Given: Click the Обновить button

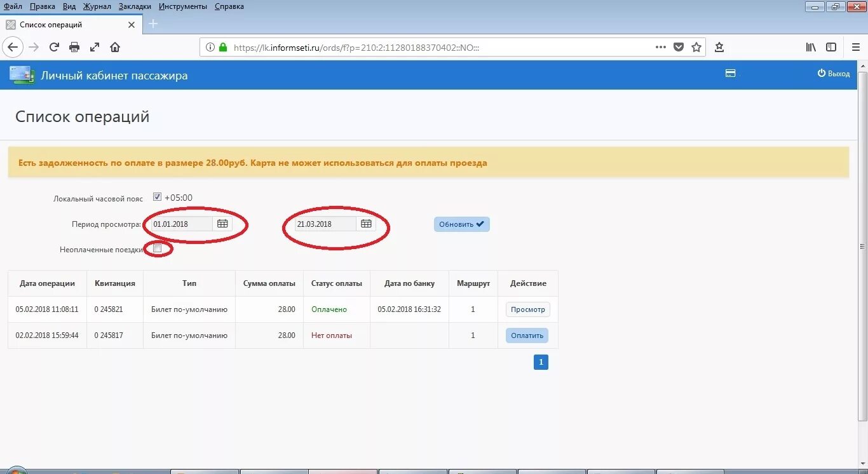Looking at the screenshot, I should pos(462,224).
